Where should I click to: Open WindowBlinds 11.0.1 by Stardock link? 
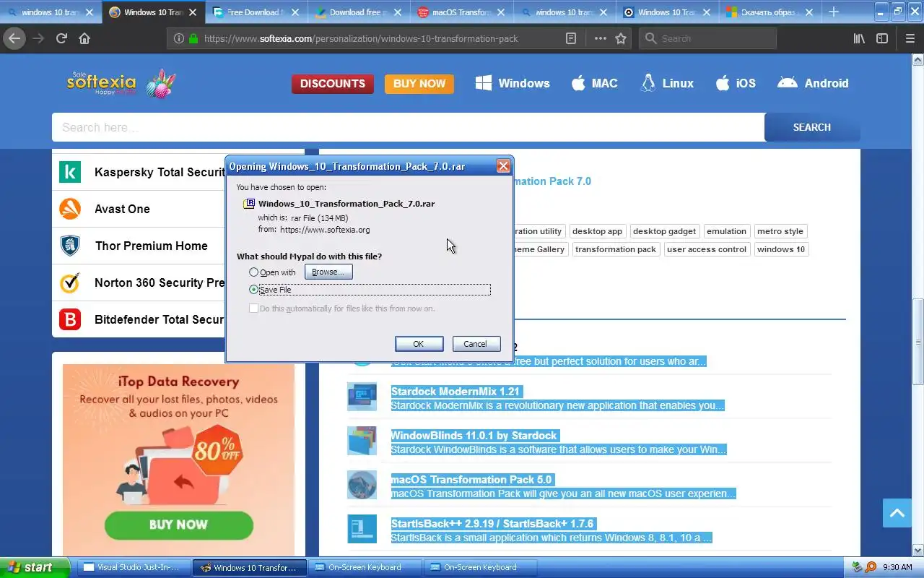[474, 436]
